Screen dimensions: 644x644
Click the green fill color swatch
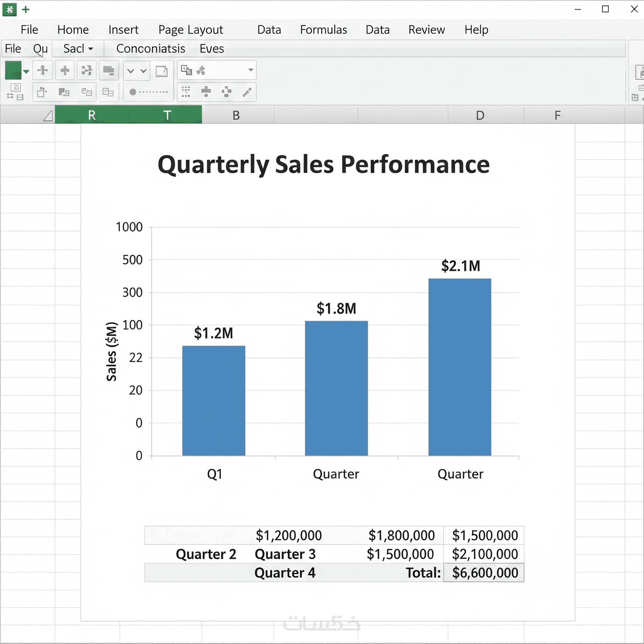[13, 70]
